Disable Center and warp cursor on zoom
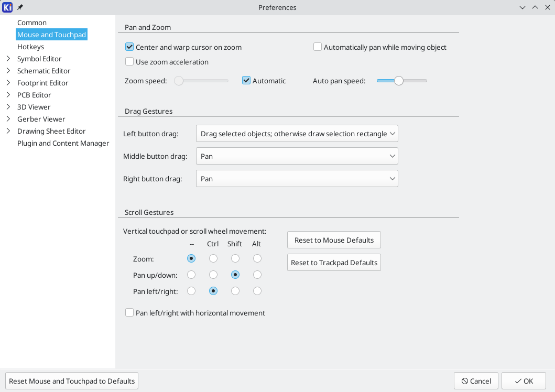555x392 pixels. [x=129, y=47]
